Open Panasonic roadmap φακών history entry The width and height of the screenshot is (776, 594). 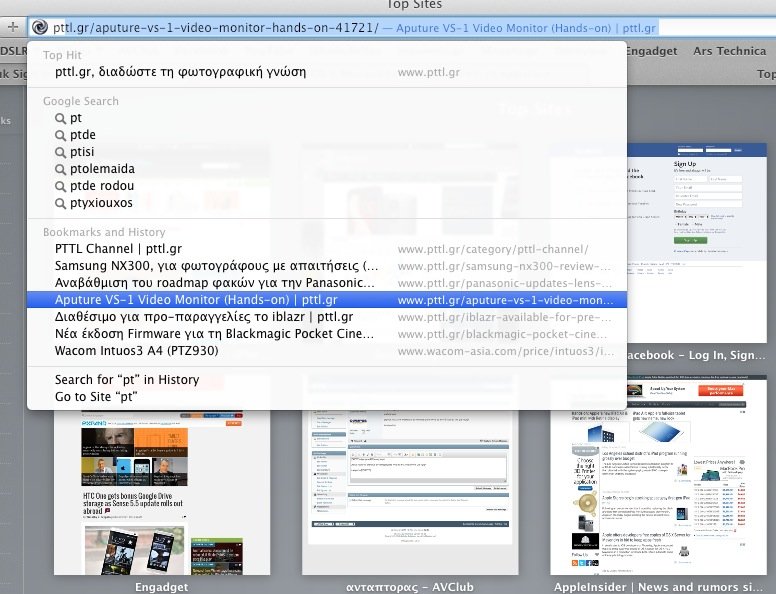pyautogui.click(x=327, y=283)
